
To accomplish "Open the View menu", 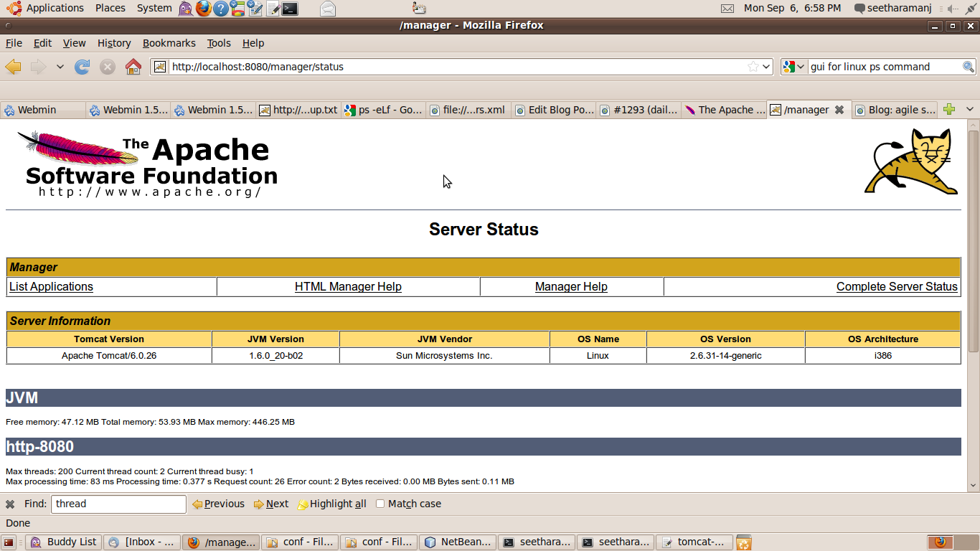I will (x=74, y=43).
